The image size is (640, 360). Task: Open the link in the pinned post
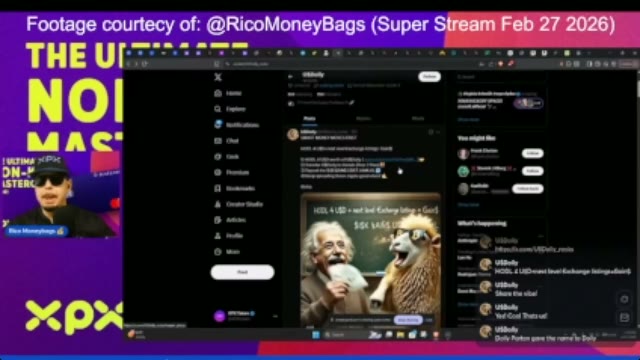(x=390, y=160)
